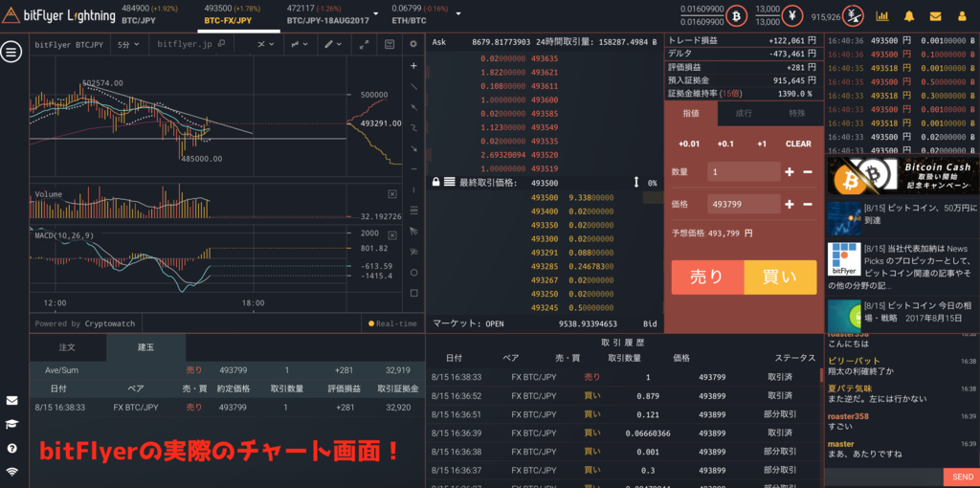Image resolution: width=980 pixels, height=488 pixels.
Task: Click the wifi connection status icon
Action: point(11,472)
